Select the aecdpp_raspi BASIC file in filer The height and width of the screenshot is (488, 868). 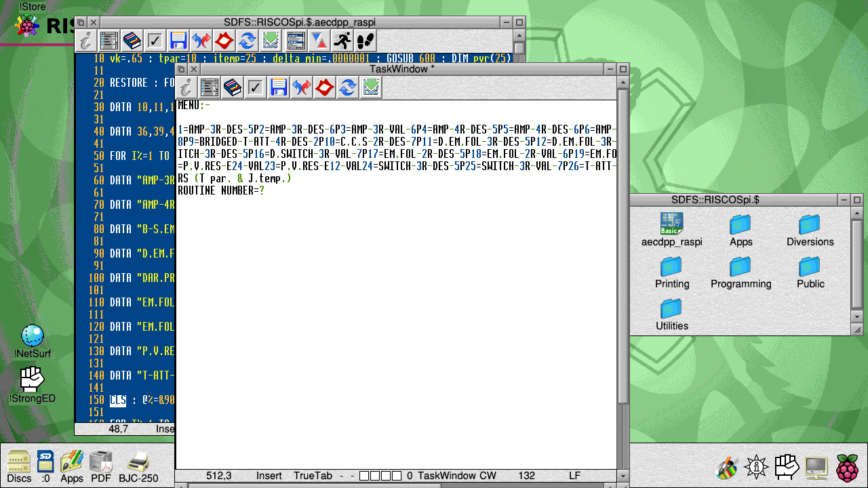[672, 230]
